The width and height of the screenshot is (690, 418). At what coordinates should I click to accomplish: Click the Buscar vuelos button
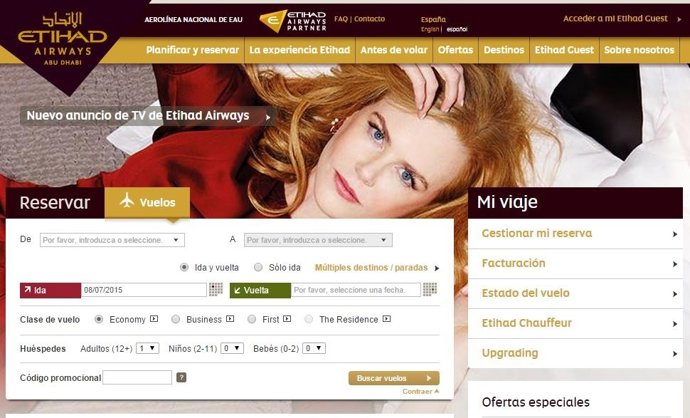(393, 378)
